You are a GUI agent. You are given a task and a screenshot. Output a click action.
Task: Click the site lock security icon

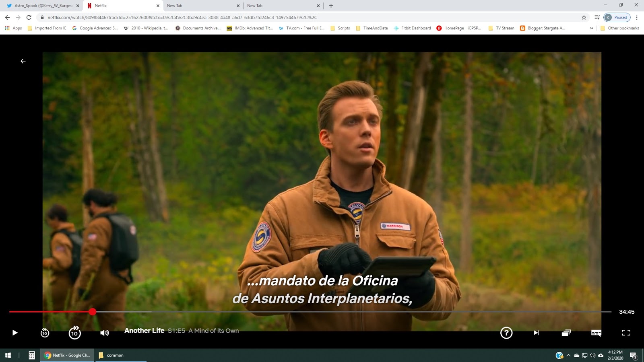click(x=42, y=17)
